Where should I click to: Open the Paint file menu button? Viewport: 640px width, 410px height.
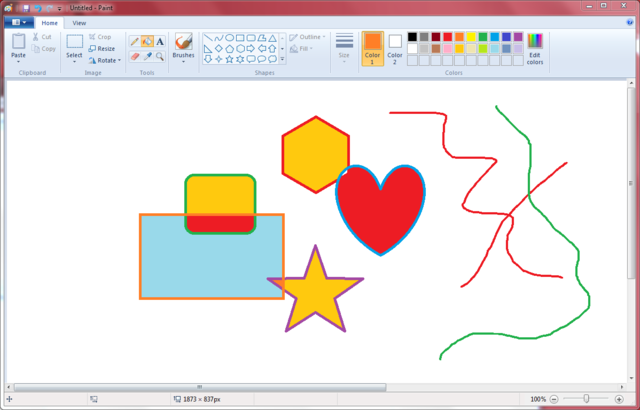[19, 22]
